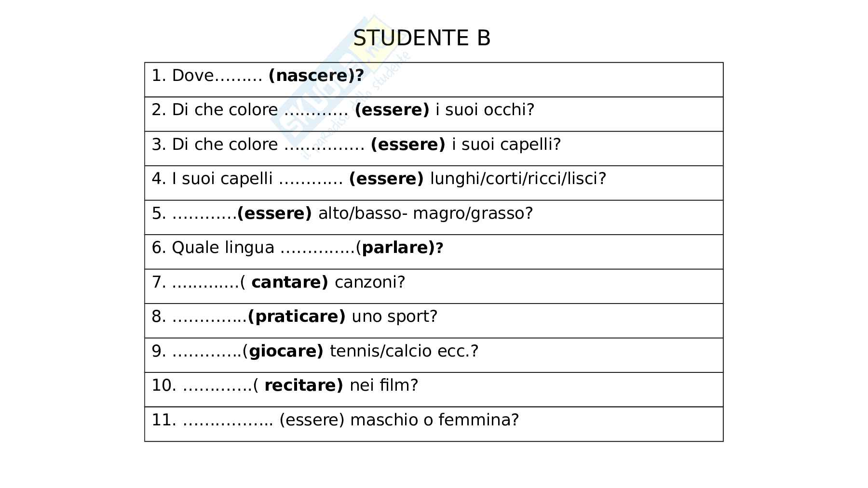
Task: Click the bold verb recitare)
Action: tap(304, 385)
